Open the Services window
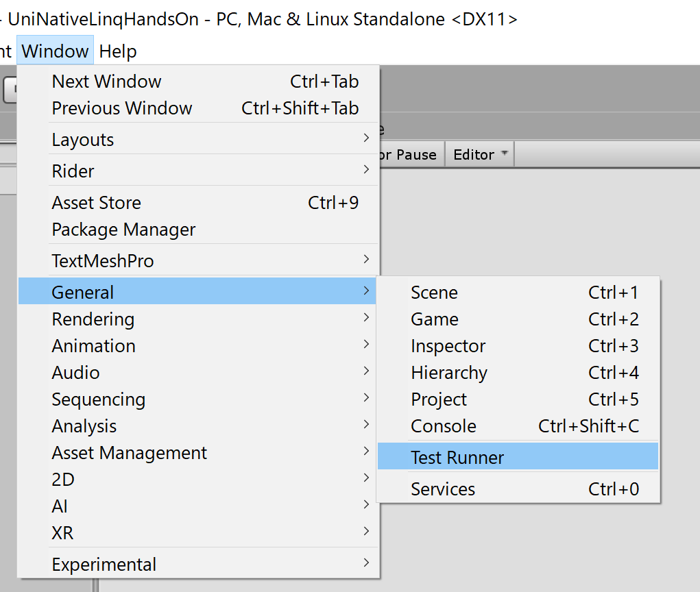This screenshot has height=592, width=700. click(443, 489)
